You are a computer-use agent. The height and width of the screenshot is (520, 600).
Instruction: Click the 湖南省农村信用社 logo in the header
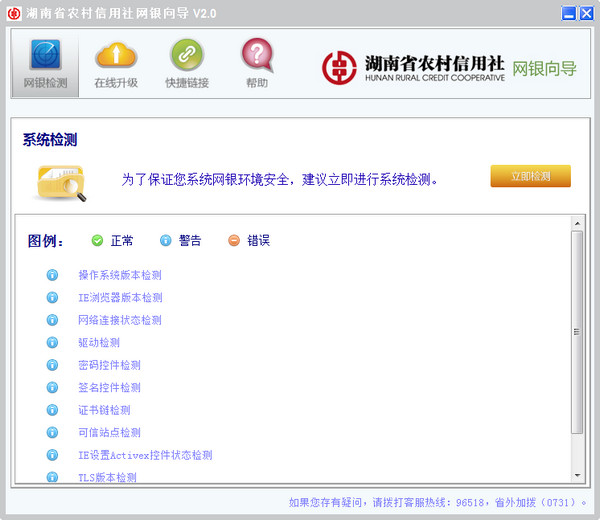[x=414, y=67]
